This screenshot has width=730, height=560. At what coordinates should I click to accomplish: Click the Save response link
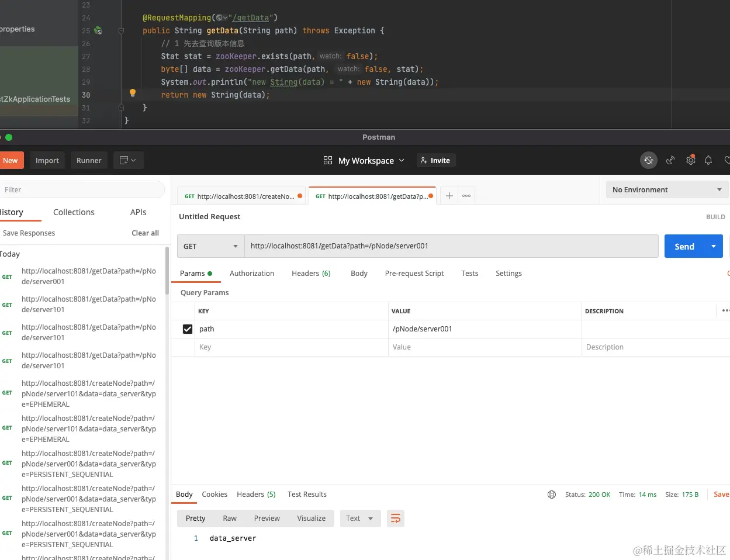(x=721, y=495)
